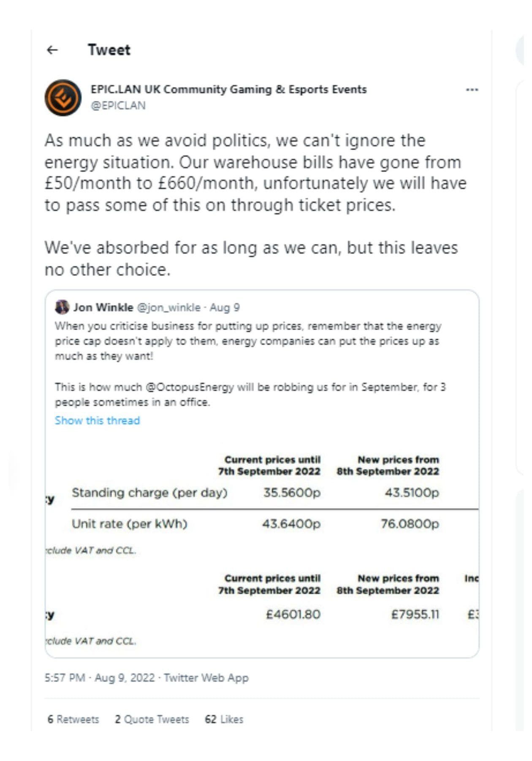View the 6 Retweets list
Screen dimensions: 532x761
(x=73, y=719)
